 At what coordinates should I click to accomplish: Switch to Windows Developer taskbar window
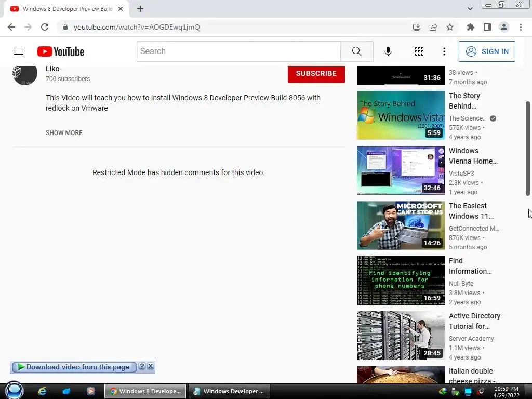coord(229,391)
